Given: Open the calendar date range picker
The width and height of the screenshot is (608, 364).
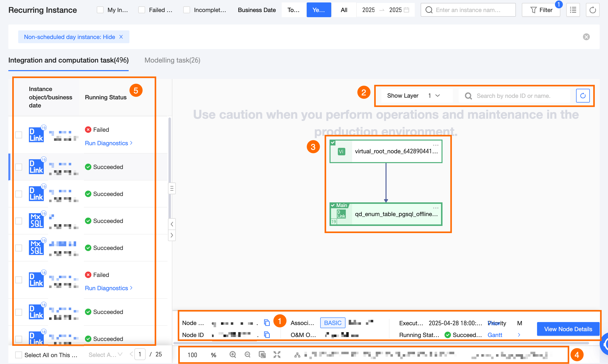Looking at the screenshot, I should tap(406, 10).
